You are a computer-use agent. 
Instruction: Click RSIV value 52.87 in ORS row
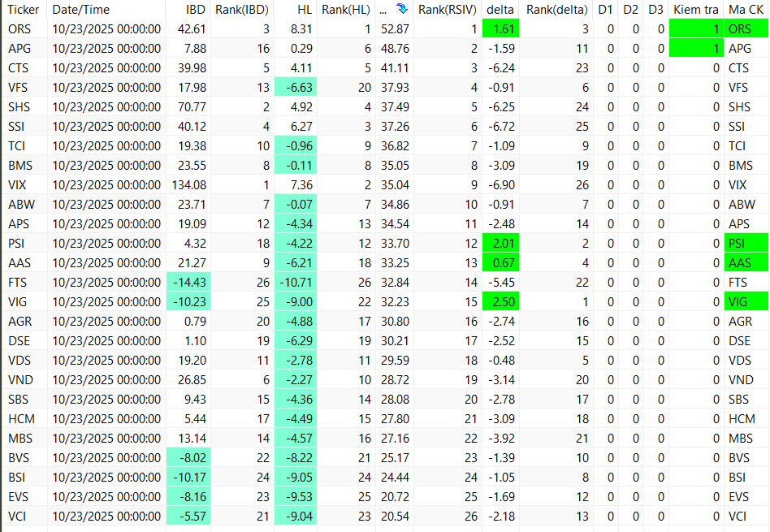click(395, 29)
